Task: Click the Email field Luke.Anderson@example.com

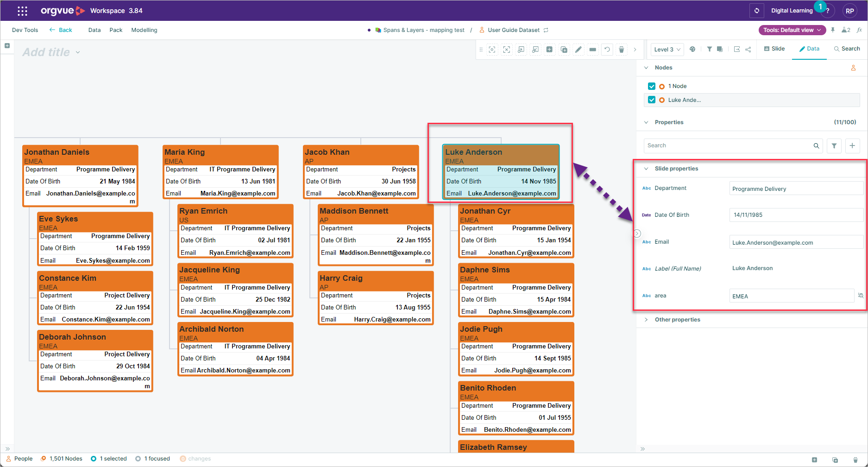Action: pos(796,242)
